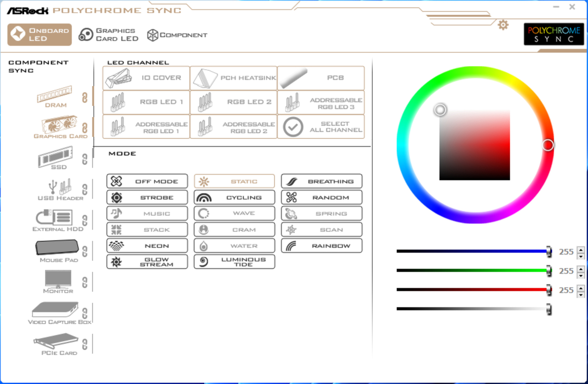Select the Video Capture Box icon
This screenshot has height=384, width=588.
pos(59,313)
